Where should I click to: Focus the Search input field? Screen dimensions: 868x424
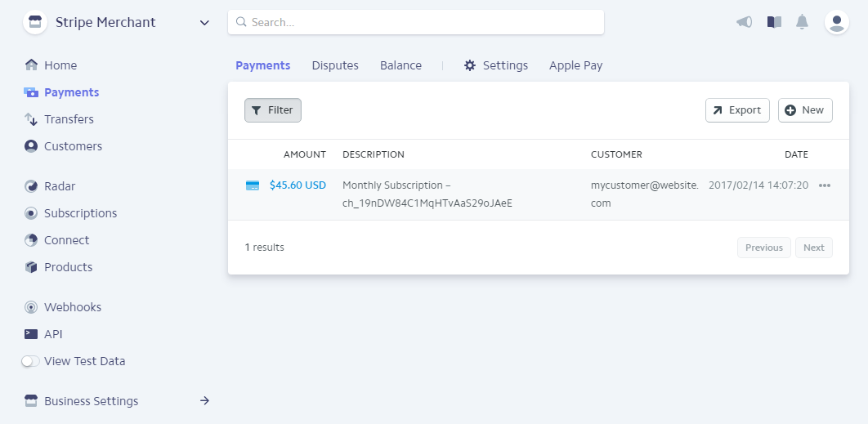(416, 22)
